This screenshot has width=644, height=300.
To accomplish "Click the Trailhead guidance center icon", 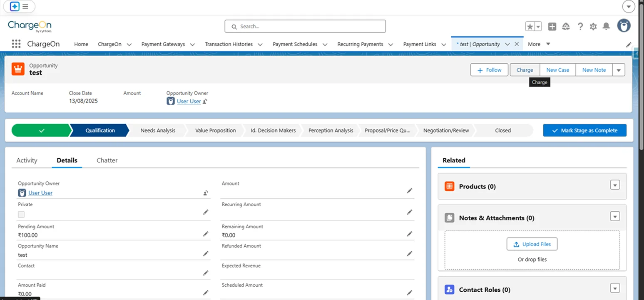I will [x=566, y=27].
